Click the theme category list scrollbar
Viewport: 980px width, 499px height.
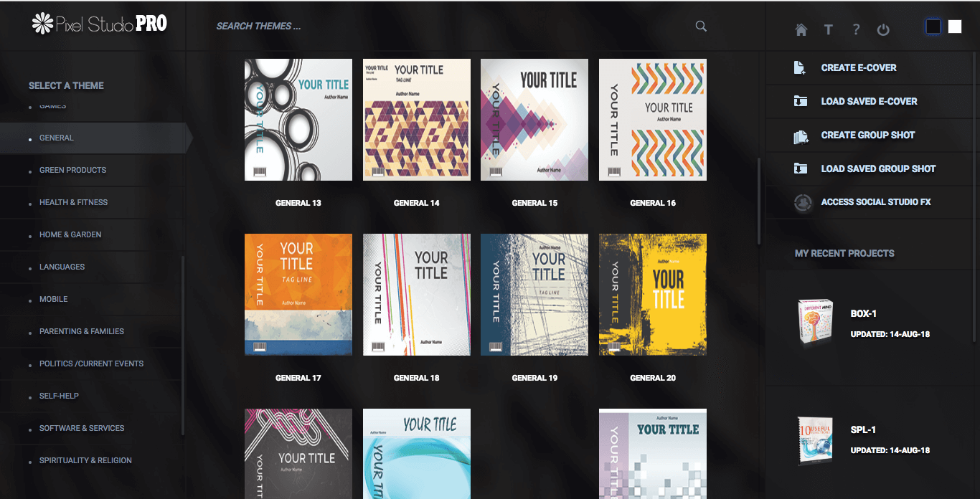tap(182, 345)
